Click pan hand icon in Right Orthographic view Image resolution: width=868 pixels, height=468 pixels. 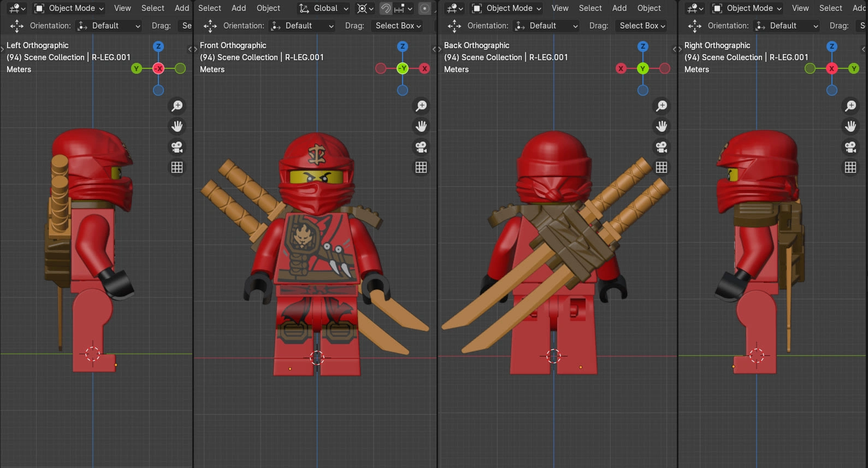pos(851,126)
